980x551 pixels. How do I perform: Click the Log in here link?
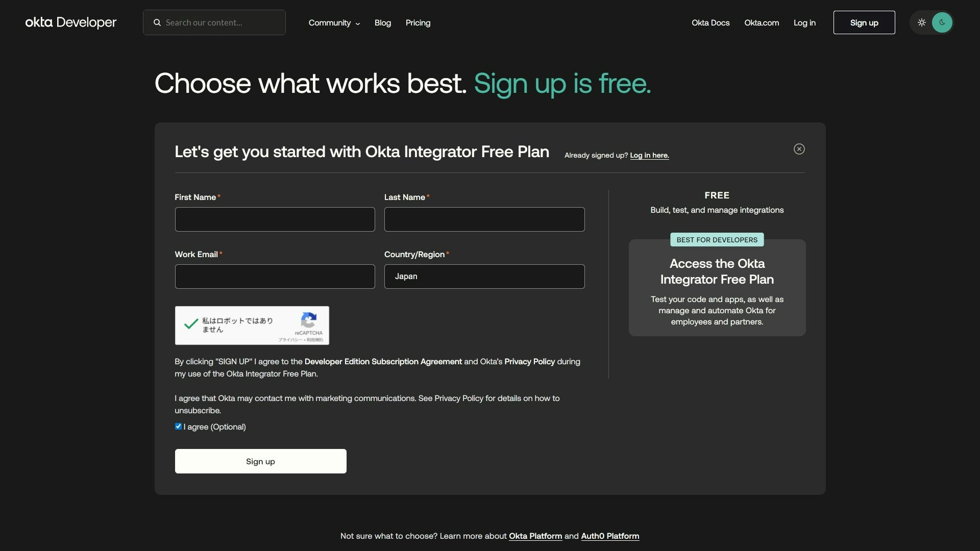click(x=649, y=156)
